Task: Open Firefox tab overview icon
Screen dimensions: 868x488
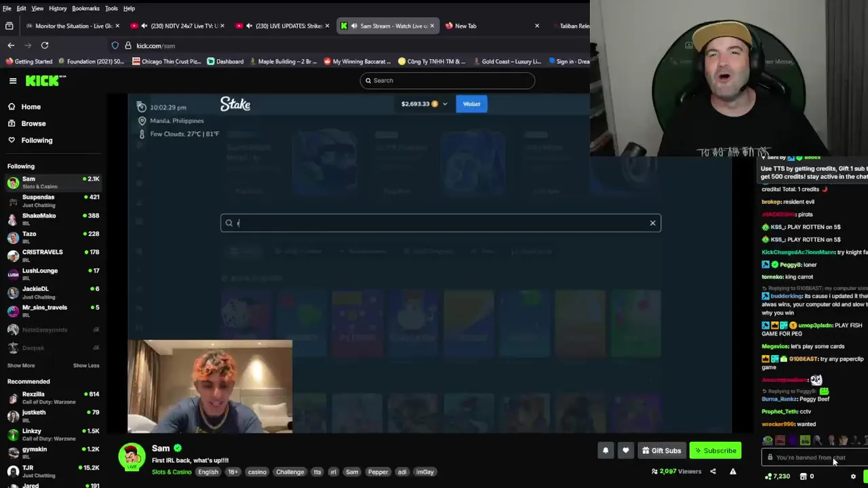Action: [x=9, y=26]
